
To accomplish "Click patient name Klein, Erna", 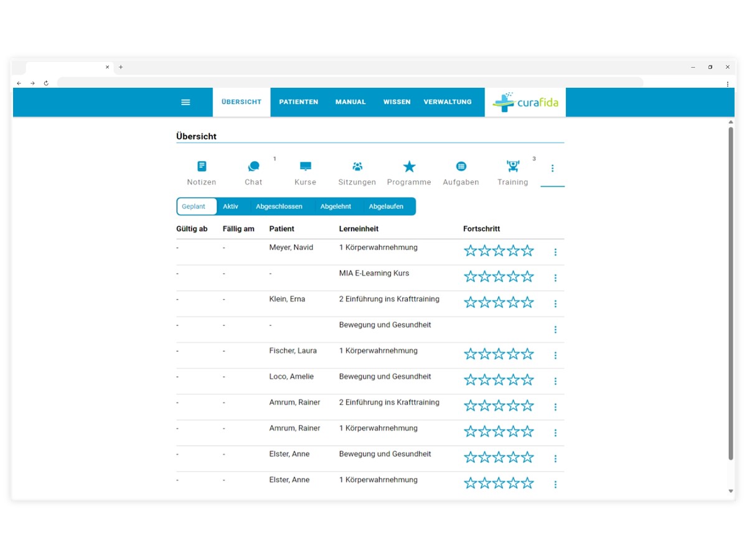I will [x=287, y=299].
